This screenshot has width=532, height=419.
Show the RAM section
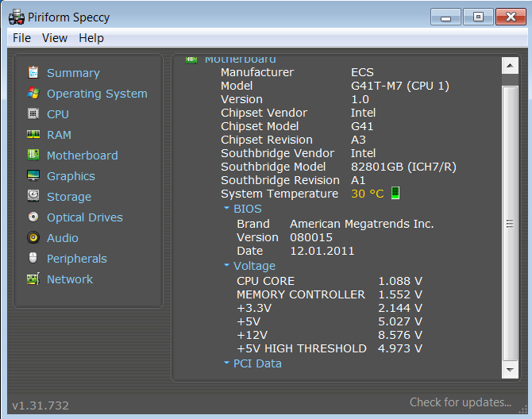[59, 135]
